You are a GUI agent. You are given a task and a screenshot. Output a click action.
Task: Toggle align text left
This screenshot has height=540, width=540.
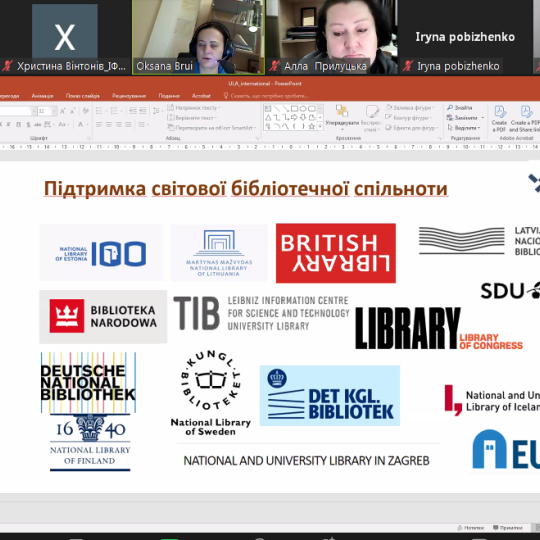[x=99, y=124]
